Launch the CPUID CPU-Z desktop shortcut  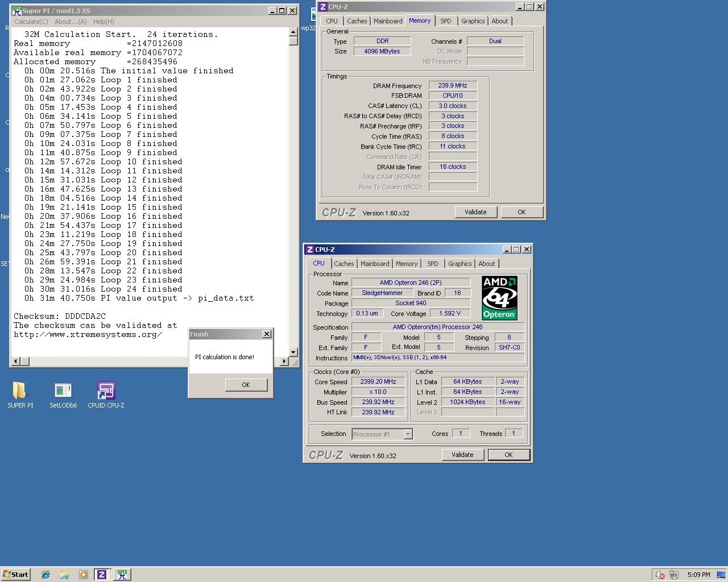coord(106,394)
